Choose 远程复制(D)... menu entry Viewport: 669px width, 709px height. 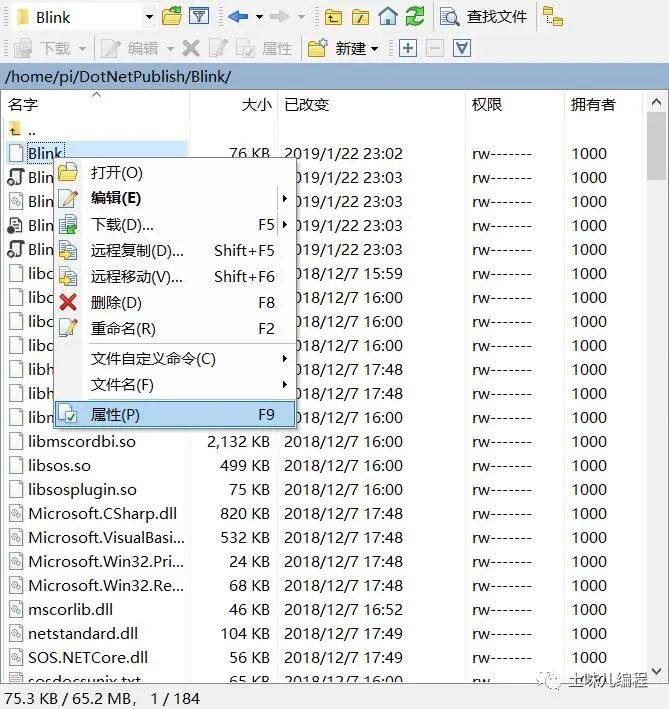pyautogui.click(x=175, y=251)
